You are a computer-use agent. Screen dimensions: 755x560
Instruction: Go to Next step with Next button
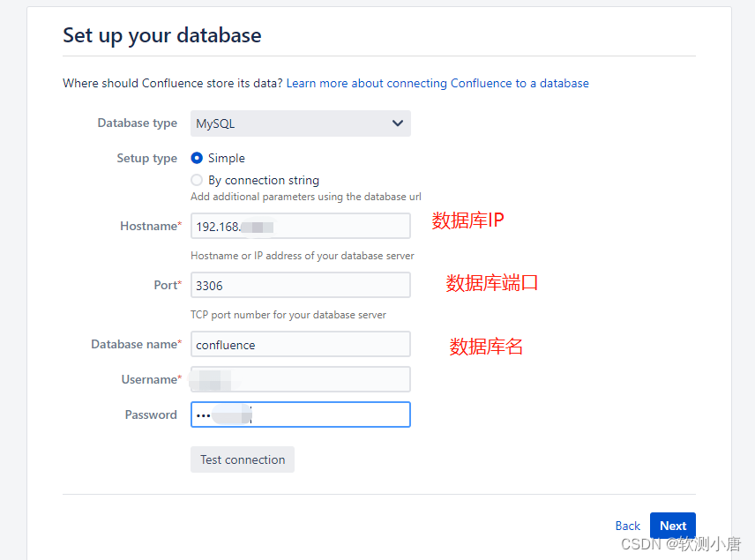(673, 526)
